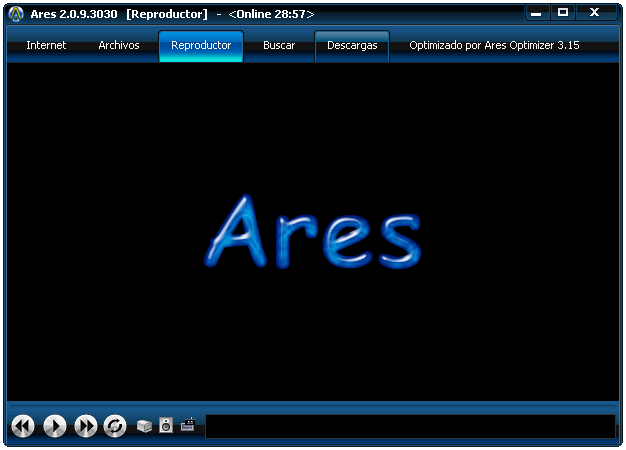Click the fast forward button
The height and width of the screenshot is (450, 626).
(86, 426)
